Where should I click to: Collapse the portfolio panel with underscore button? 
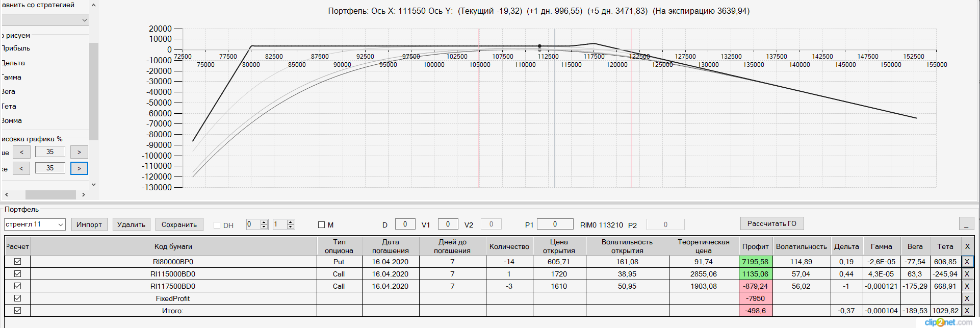(966, 223)
